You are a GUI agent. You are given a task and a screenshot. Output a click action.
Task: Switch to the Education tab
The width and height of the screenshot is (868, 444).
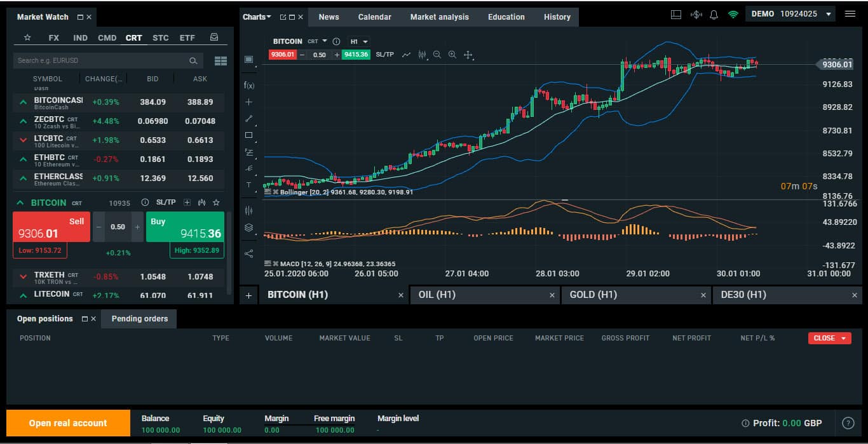click(506, 17)
